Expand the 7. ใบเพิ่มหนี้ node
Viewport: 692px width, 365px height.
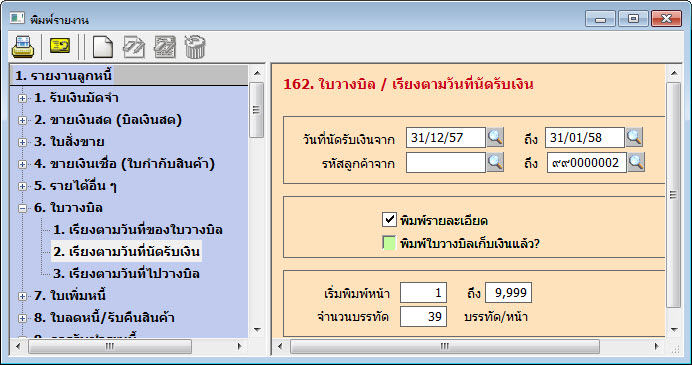[22, 296]
